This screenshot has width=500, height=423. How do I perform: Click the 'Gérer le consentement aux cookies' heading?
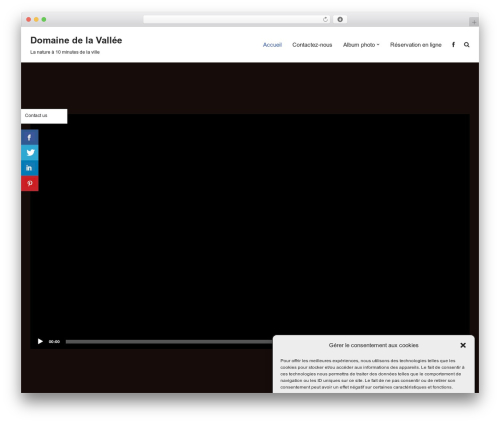click(373, 345)
